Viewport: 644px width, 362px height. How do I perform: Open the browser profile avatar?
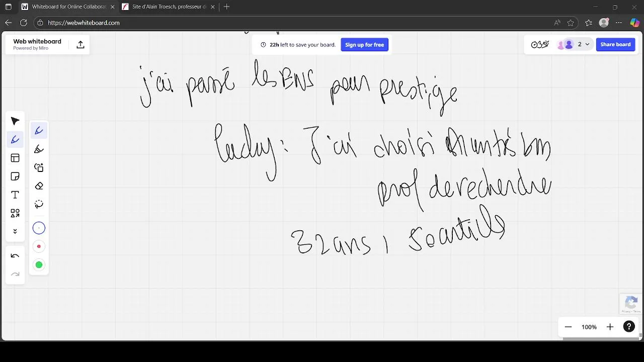point(604,23)
